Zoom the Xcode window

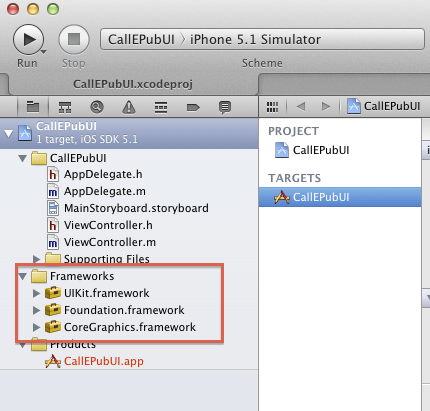point(53,9)
